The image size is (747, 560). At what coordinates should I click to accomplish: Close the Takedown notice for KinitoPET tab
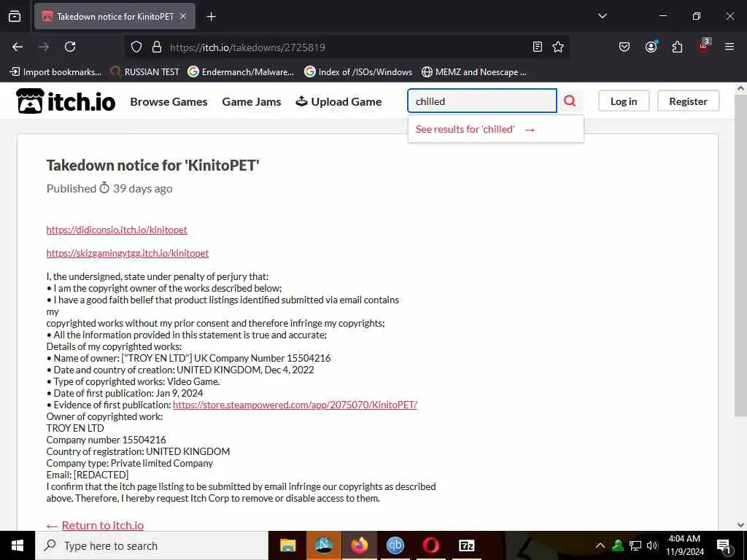click(183, 16)
